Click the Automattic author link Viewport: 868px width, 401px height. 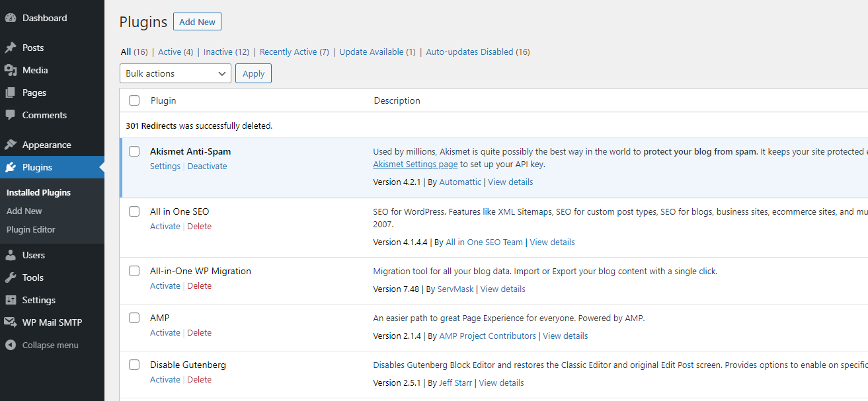point(460,182)
